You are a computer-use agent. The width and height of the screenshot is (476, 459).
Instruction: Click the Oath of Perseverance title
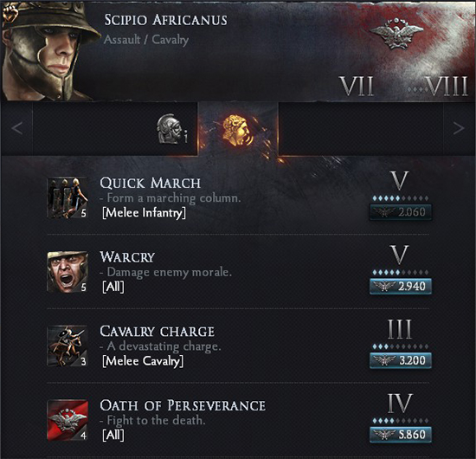183,405
